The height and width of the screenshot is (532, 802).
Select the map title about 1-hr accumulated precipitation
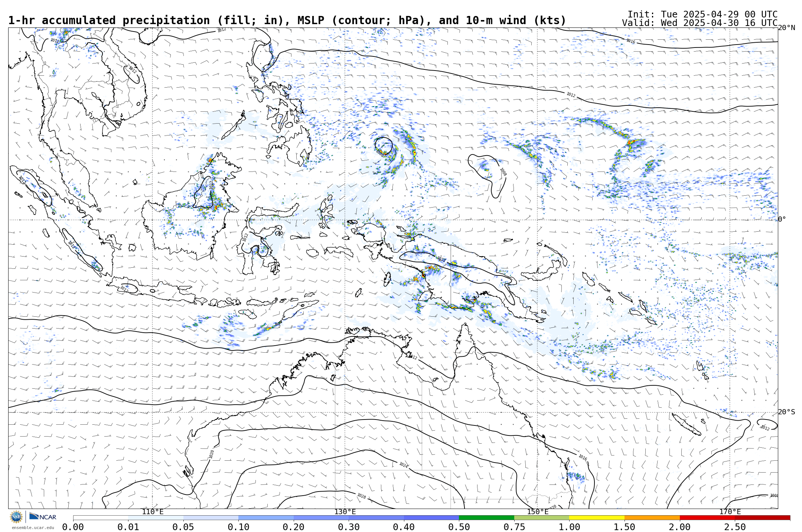pyautogui.click(x=287, y=20)
